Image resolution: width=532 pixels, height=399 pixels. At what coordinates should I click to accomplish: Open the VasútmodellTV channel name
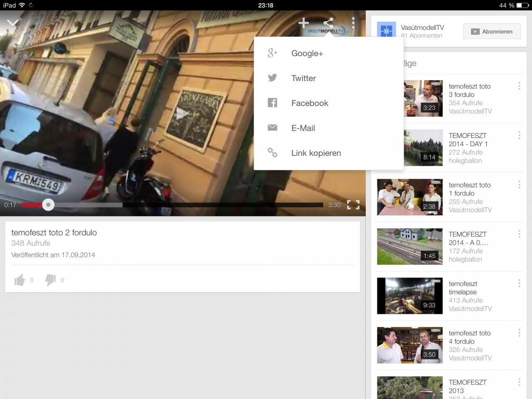[x=422, y=27]
